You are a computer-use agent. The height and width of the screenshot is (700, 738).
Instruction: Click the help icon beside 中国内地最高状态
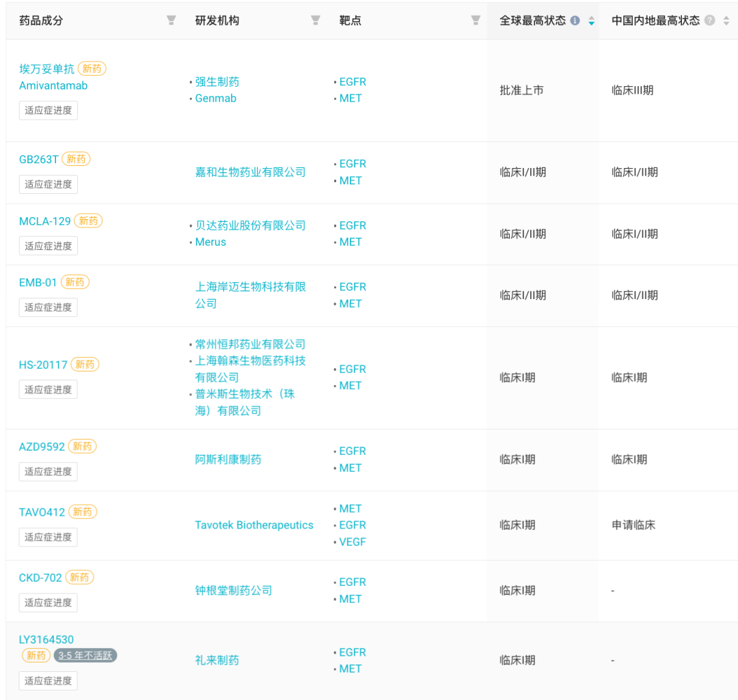[x=710, y=20]
